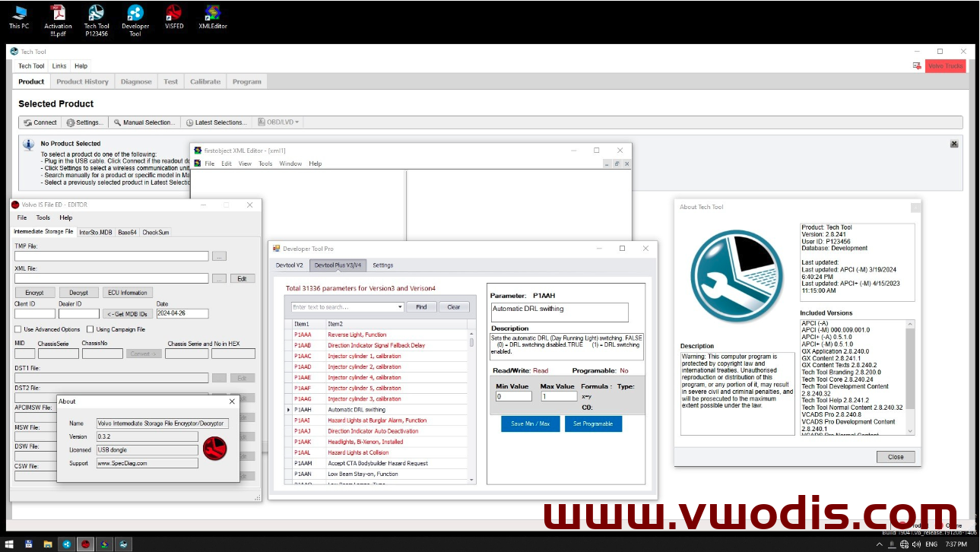Click the Volvo Trucks button
The image size is (980, 552).
pos(946,66)
